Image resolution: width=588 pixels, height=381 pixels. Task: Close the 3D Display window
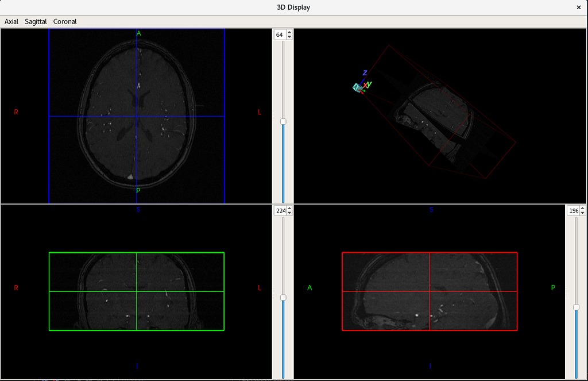point(578,7)
